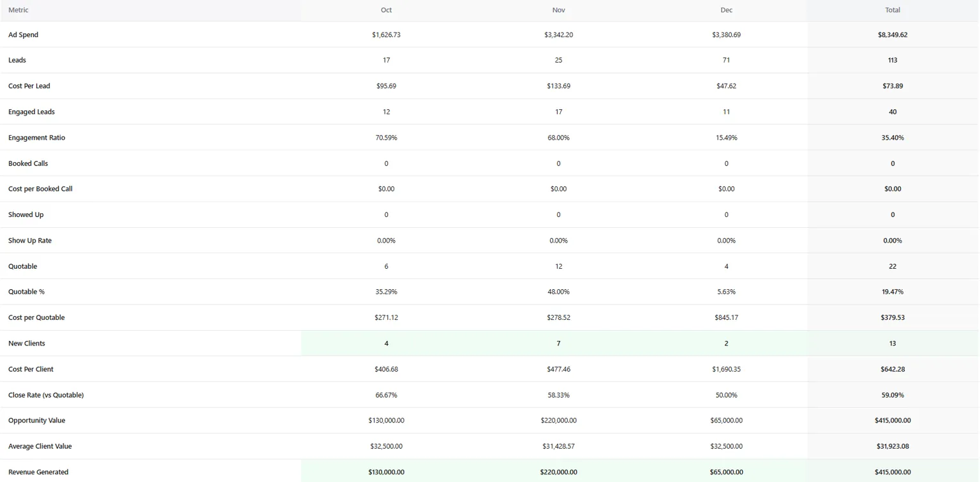980x482 pixels.
Task: Click the Show Up Rate label
Action: (30, 241)
